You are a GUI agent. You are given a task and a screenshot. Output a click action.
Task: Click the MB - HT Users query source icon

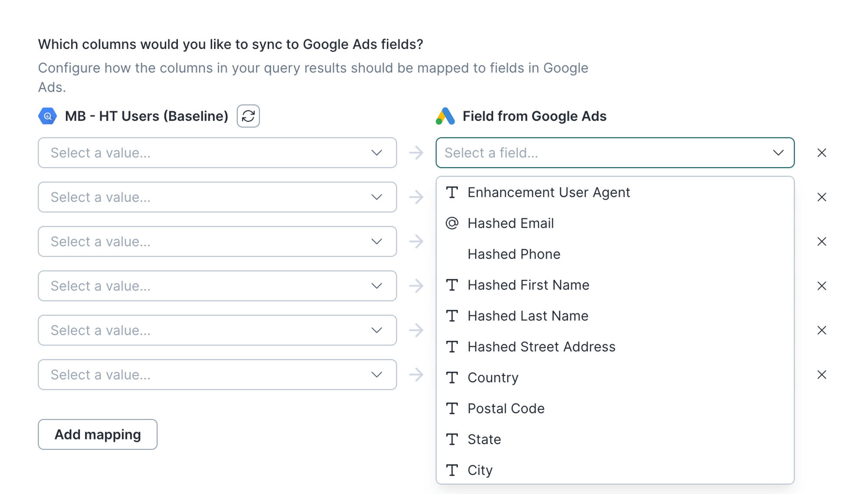pos(48,116)
